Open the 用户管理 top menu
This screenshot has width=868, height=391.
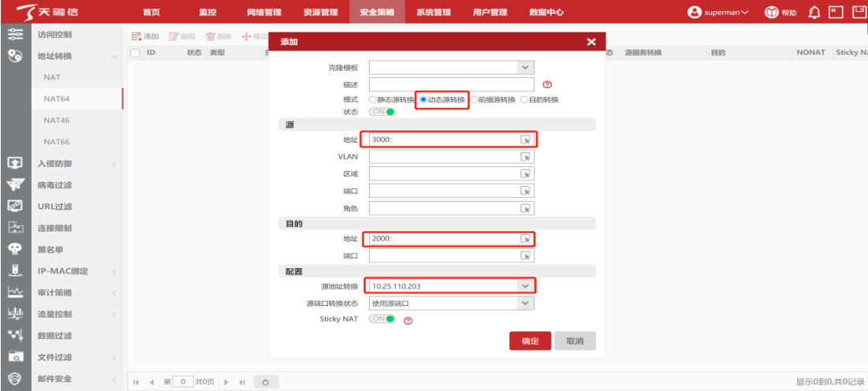490,12
